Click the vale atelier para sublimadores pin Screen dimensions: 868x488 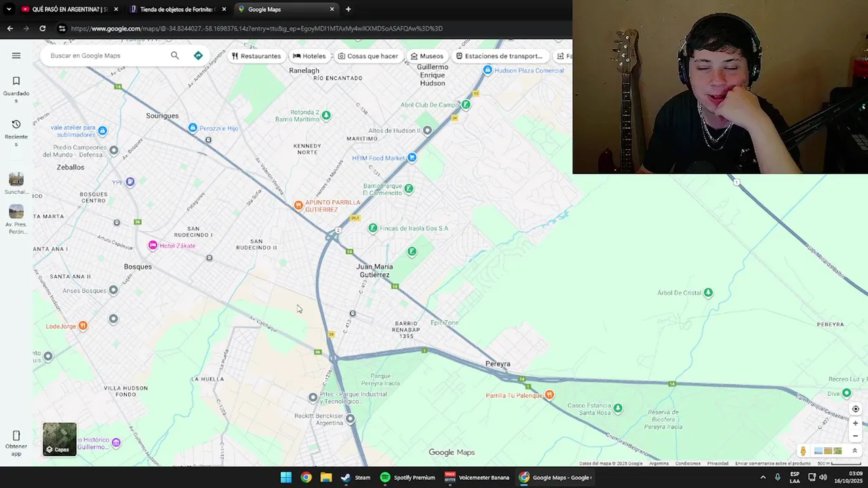pyautogui.click(x=102, y=131)
